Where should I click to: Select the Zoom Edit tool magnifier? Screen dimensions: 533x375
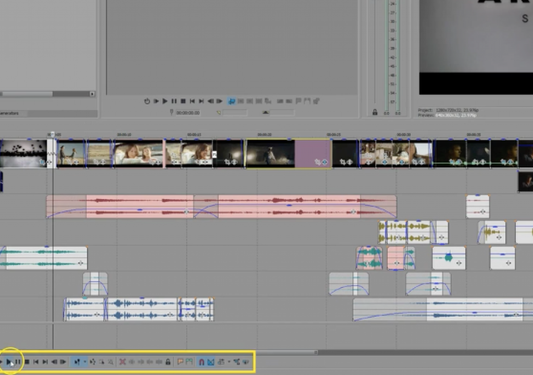(x=110, y=362)
